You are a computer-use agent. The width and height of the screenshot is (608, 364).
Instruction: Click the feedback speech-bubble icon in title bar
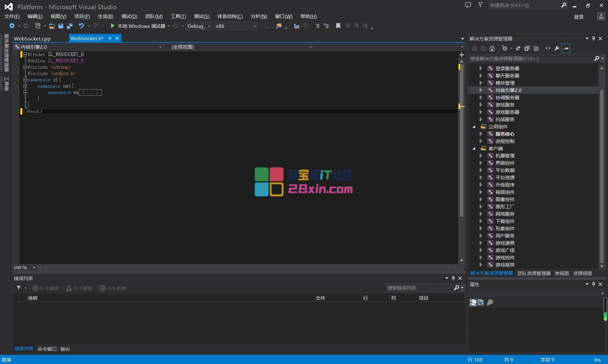[468, 5]
